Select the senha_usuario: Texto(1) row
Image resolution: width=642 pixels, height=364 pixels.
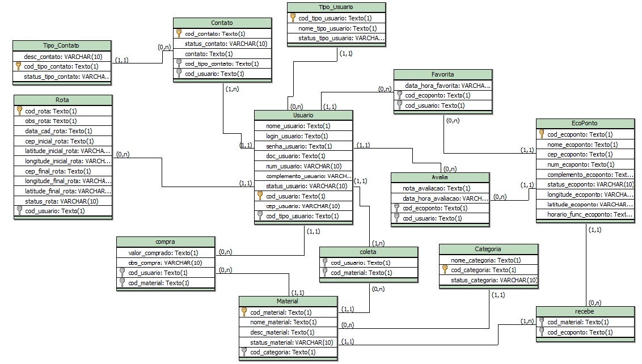pyautogui.click(x=303, y=146)
